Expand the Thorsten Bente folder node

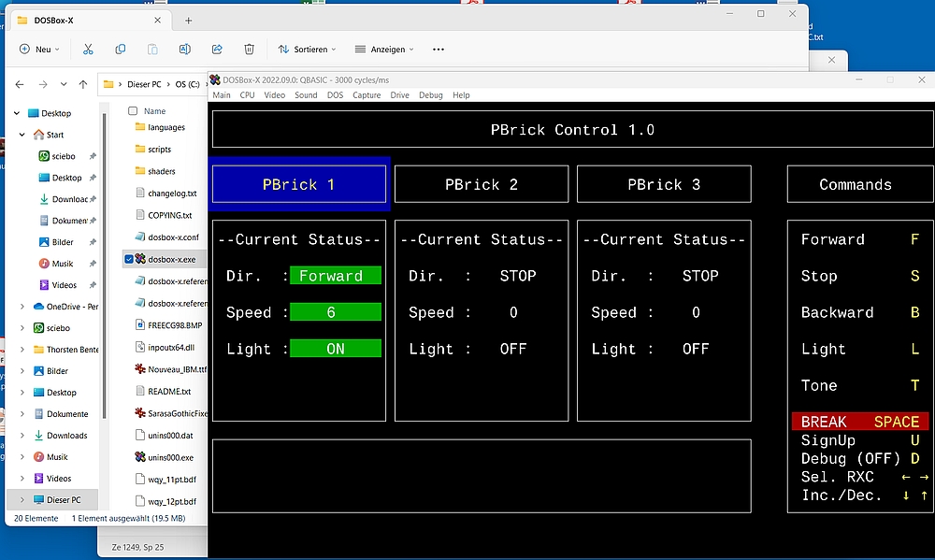22,350
